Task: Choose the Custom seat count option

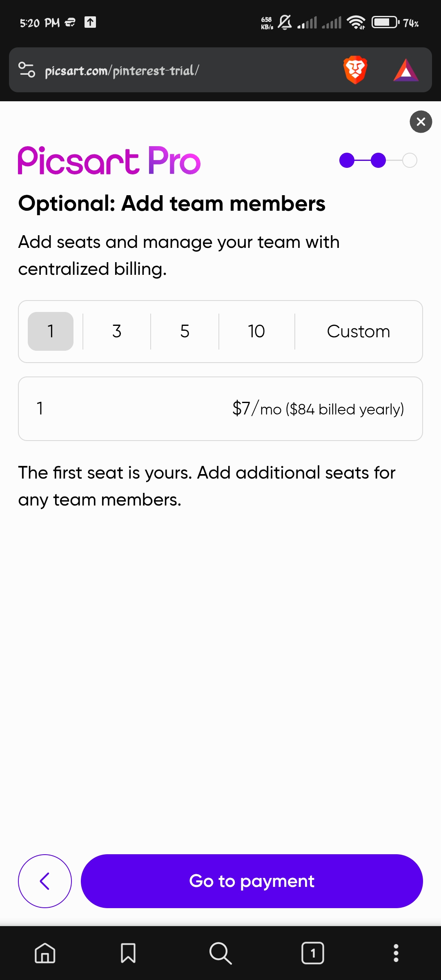Action: pos(359,331)
